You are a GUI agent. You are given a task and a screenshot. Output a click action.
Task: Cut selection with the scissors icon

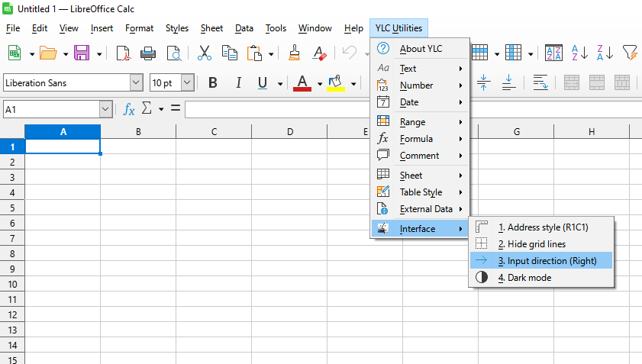point(204,53)
